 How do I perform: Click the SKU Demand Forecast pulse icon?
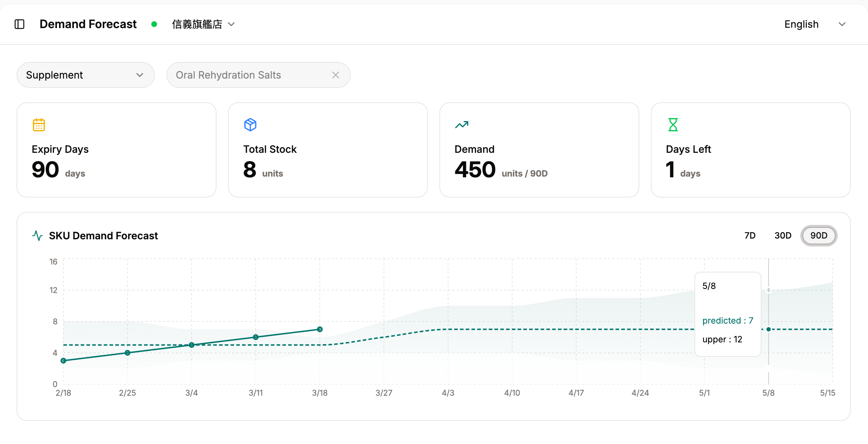pyautogui.click(x=37, y=236)
